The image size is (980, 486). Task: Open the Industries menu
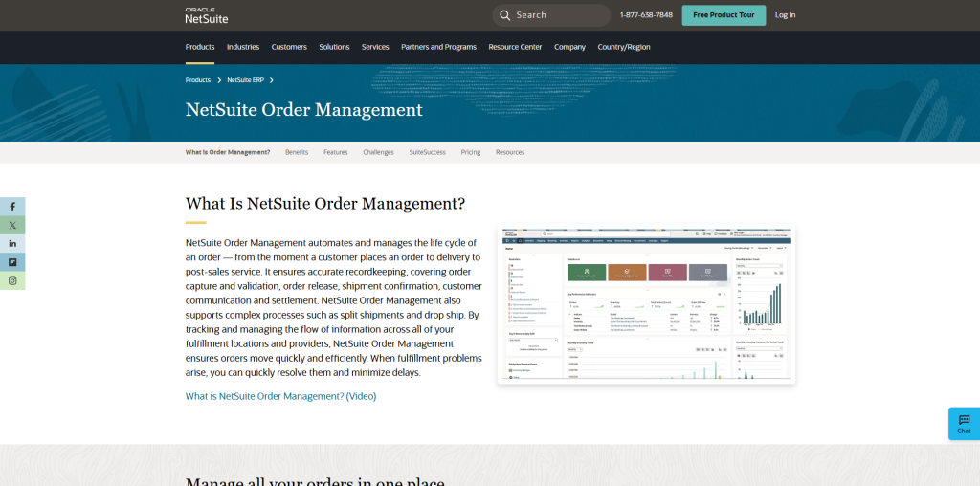click(x=243, y=47)
